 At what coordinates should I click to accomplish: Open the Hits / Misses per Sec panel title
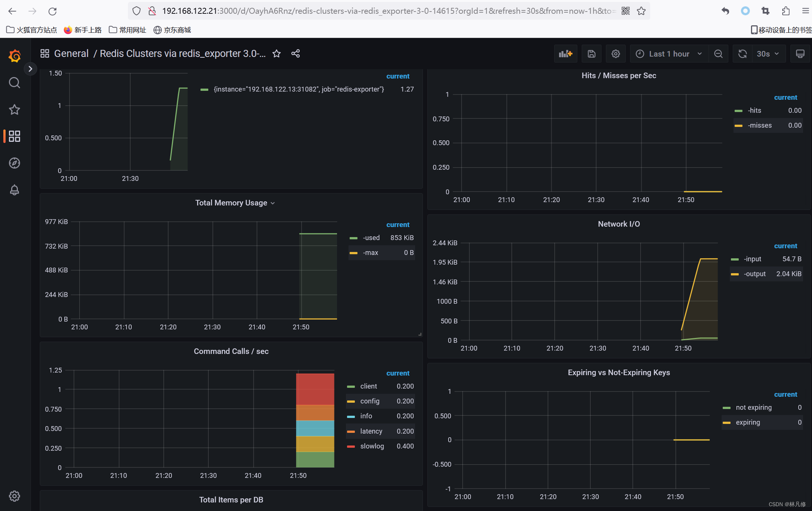click(x=619, y=76)
